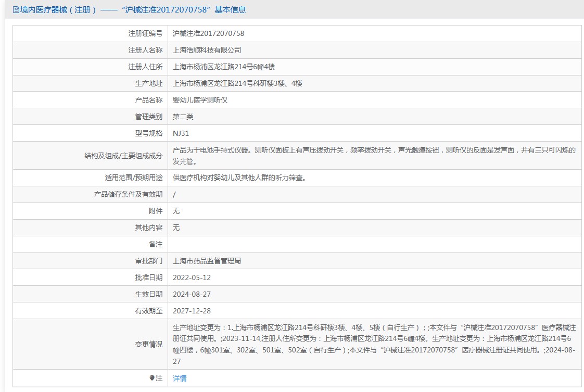This screenshot has height=392, width=584.
Task: Click the 生效日期 label
Action: pyautogui.click(x=149, y=294)
